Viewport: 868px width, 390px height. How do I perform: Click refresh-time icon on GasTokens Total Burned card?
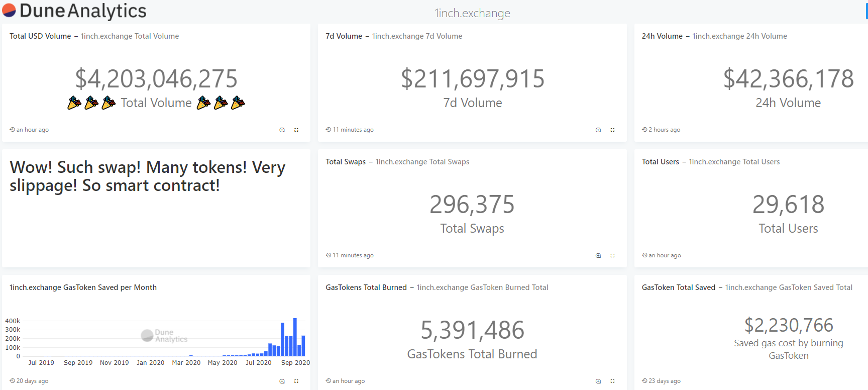pos(328,380)
